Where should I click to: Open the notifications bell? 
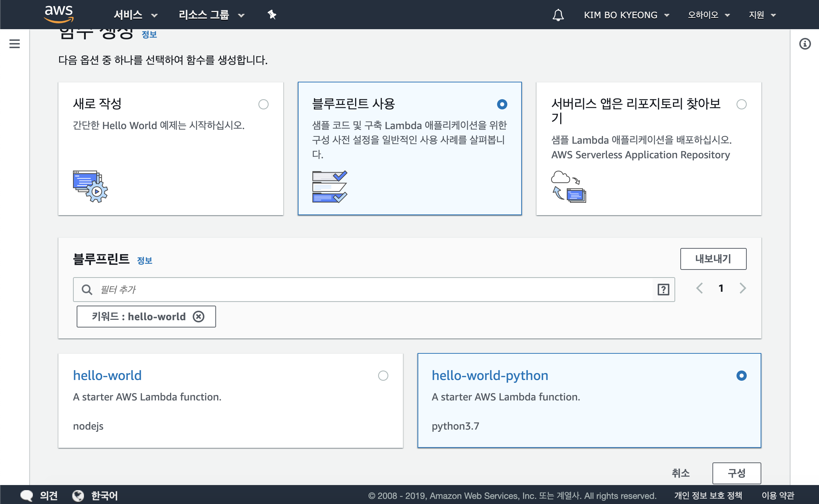point(558,15)
